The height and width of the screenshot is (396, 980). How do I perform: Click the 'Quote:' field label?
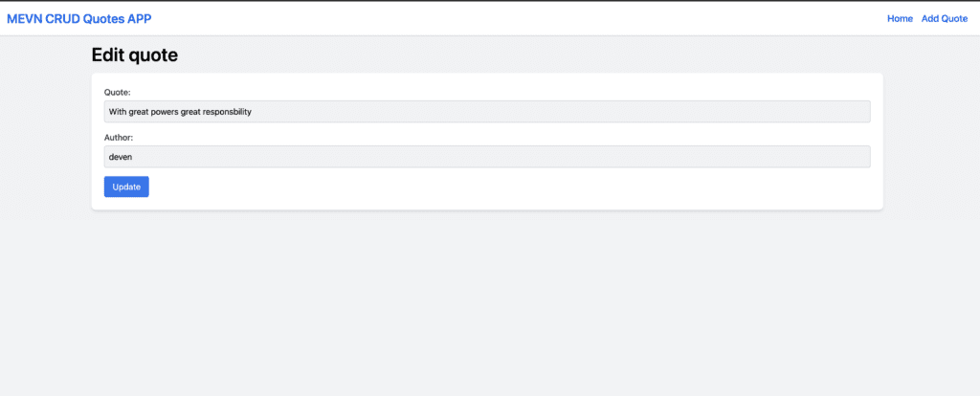(x=117, y=92)
